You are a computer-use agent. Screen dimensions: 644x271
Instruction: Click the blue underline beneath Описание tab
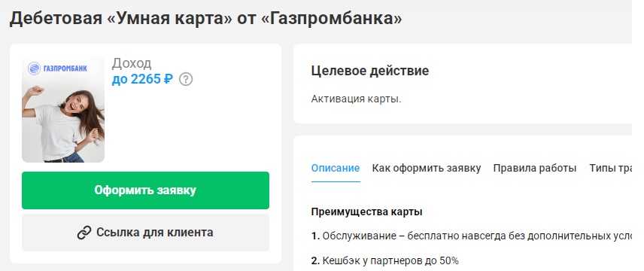point(336,181)
